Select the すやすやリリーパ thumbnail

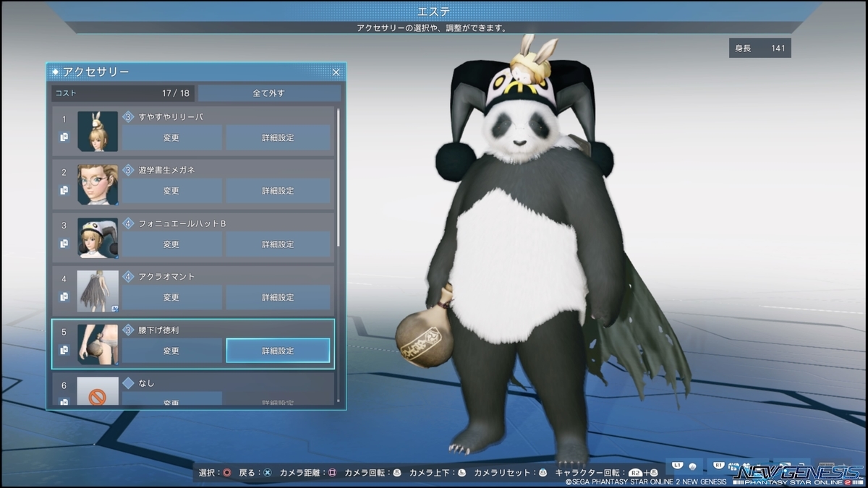[x=98, y=132]
